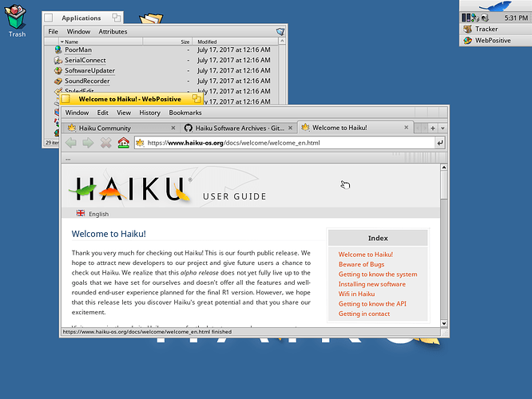The width and height of the screenshot is (532, 399).
Task: Stop loading with the X button
Action: pyautogui.click(x=106, y=143)
